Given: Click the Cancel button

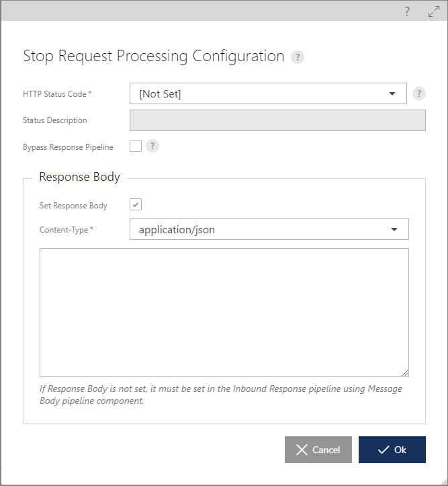Looking at the screenshot, I should pos(318,450).
